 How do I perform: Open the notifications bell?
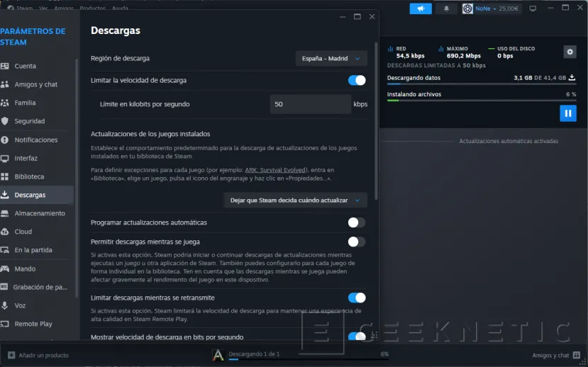click(x=446, y=9)
